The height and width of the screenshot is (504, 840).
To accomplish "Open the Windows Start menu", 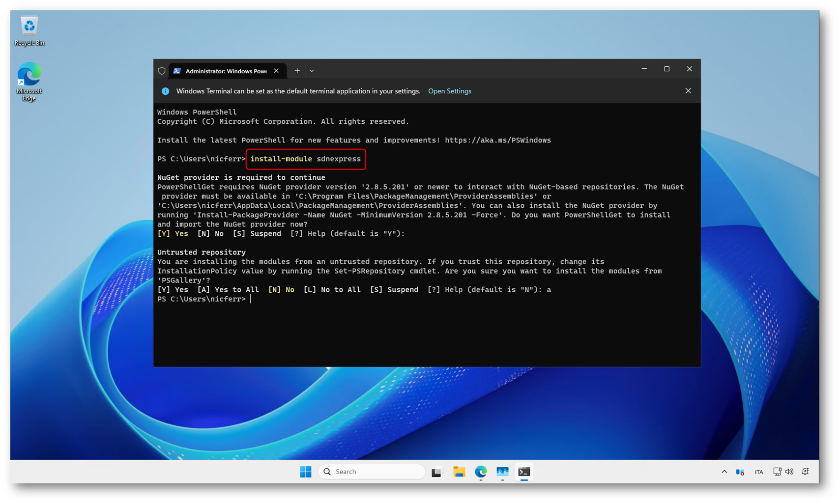I will pos(305,472).
